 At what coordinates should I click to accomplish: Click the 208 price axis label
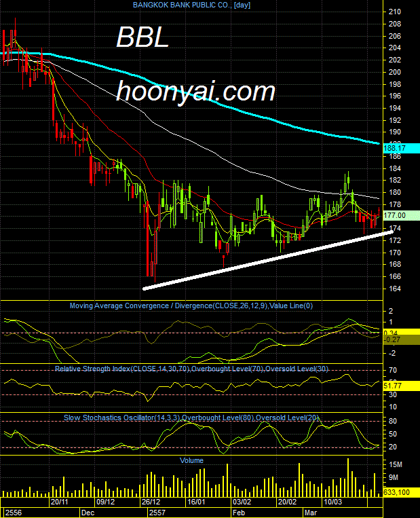395,24
